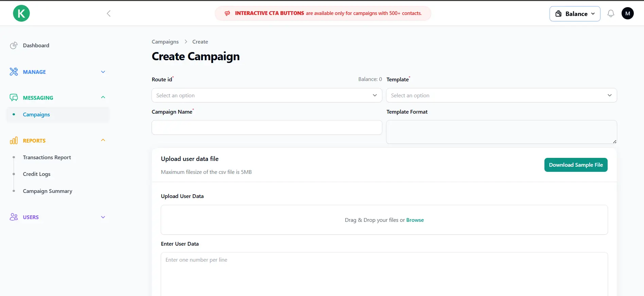Click the REPORTS menu label
The image size is (644, 296).
tap(34, 141)
